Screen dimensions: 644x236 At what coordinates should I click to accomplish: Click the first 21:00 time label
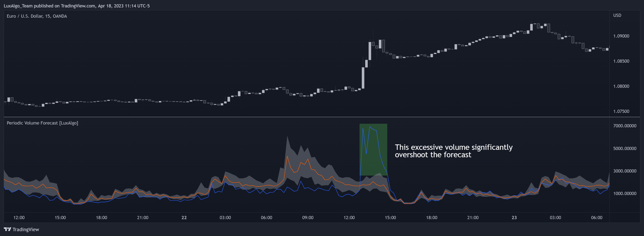coord(143,218)
